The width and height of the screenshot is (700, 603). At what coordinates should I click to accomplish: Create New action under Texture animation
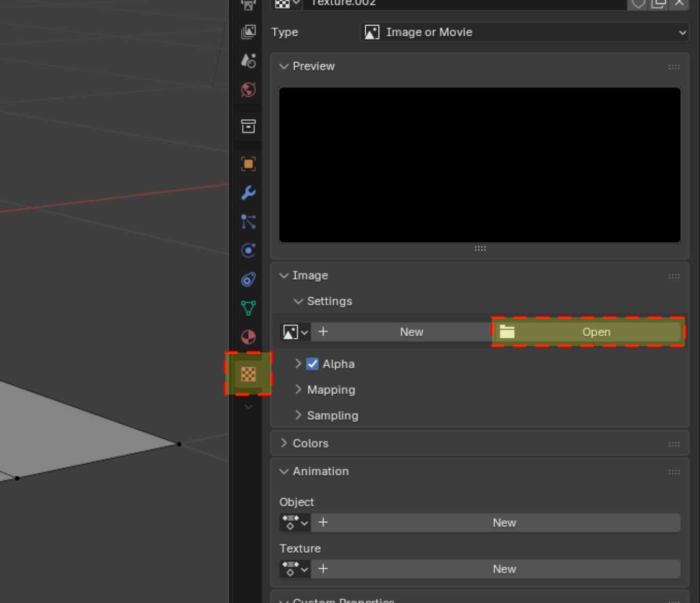point(496,569)
